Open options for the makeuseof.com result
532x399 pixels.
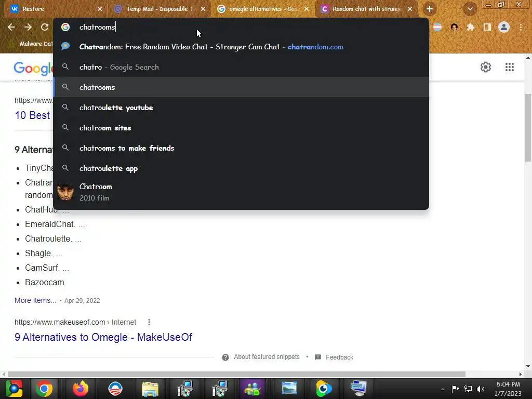149,322
